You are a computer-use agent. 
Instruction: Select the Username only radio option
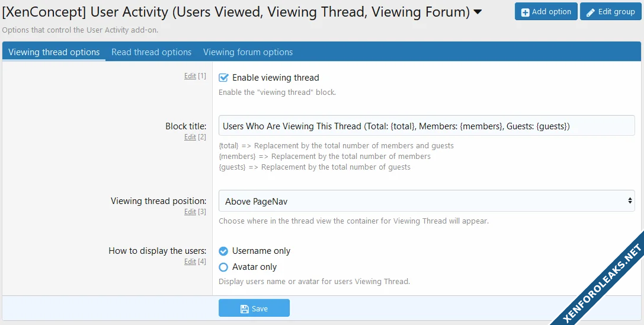223,251
